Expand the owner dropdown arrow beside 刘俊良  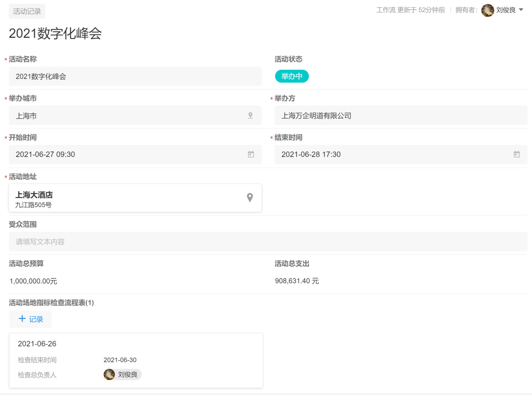coord(521,10)
